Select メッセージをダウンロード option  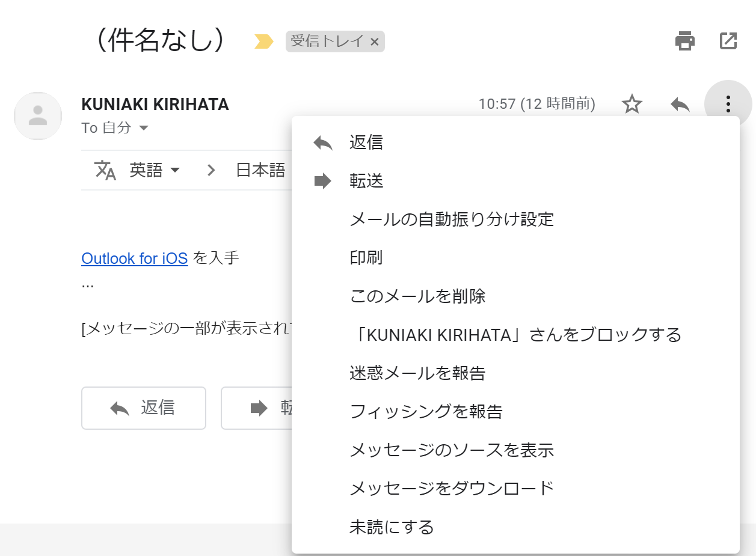point(452,489)
